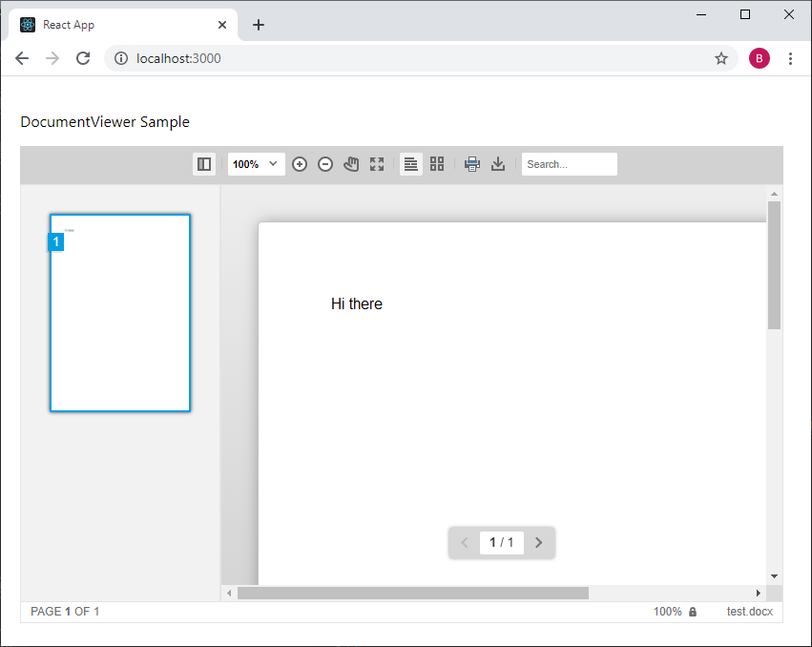
Task: Go to the next page arrow
Action: [538, 542]
